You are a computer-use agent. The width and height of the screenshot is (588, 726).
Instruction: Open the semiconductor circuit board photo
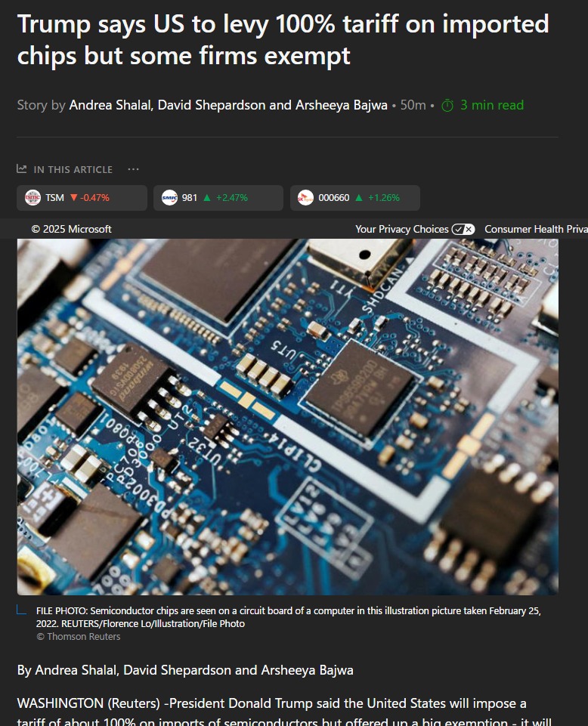[x=288, y=417]
